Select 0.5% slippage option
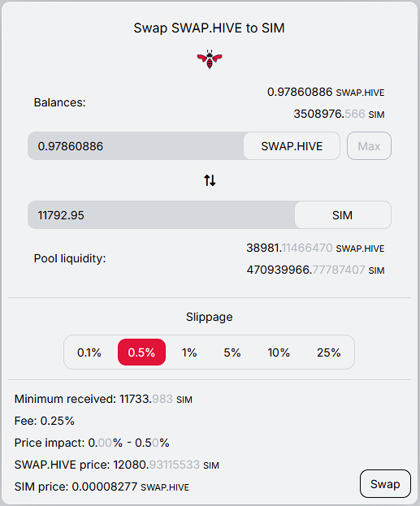 (x=141, y=352)
